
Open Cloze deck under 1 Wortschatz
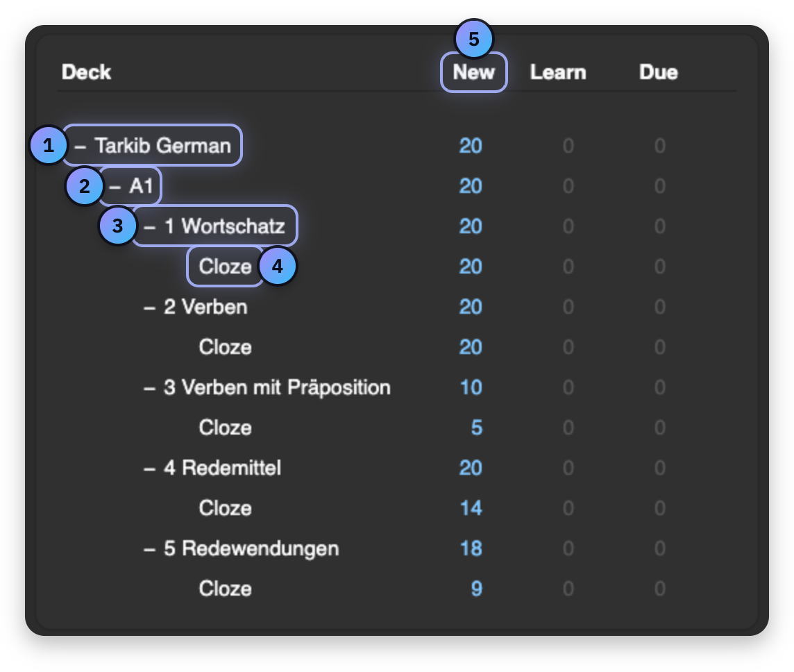[x=226, y=267]
